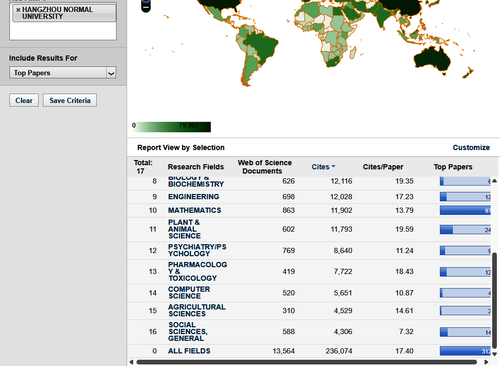The image size is (500, 366).
Task: Click the Research Fields column header
Action: 196,167
